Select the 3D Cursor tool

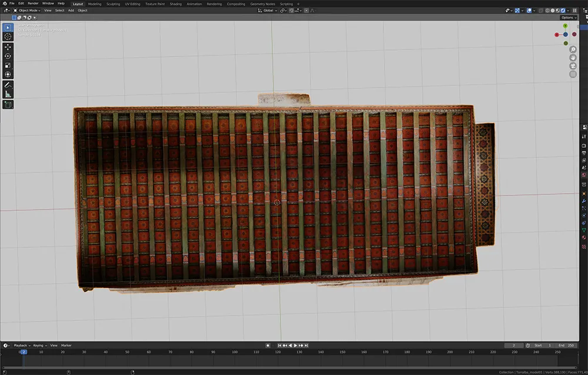[8, 36]
